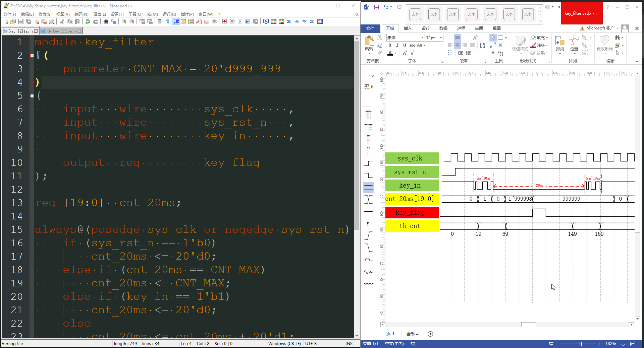Click the Open file icon in Notepad++

[13, 21]
